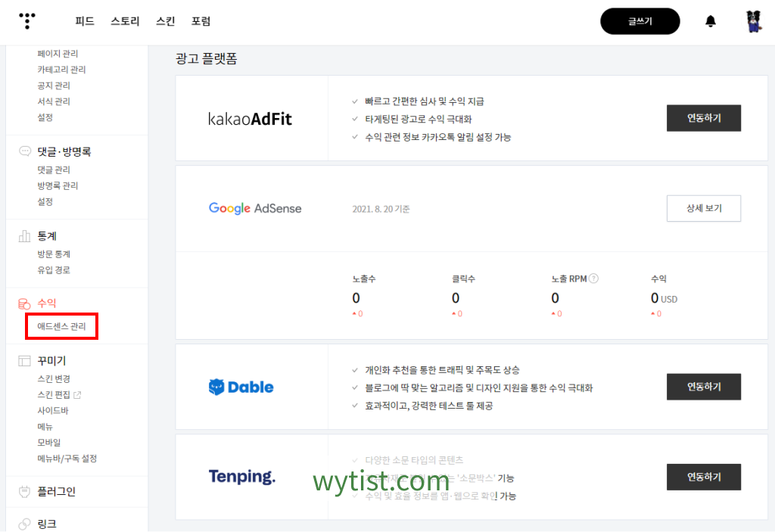This screenshot has height=532, width=775.
Task: Click the 클릭수 label
Action: [464, 278]
